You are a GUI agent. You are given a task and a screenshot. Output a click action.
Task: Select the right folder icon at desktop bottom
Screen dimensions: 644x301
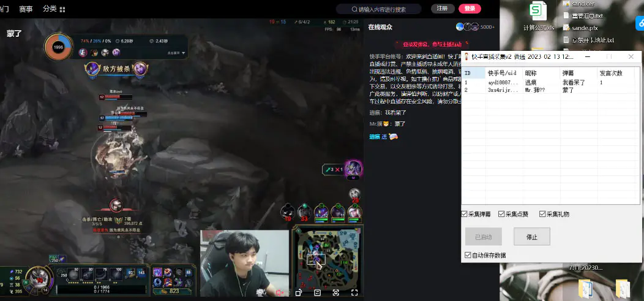click(x=622, y=289)
